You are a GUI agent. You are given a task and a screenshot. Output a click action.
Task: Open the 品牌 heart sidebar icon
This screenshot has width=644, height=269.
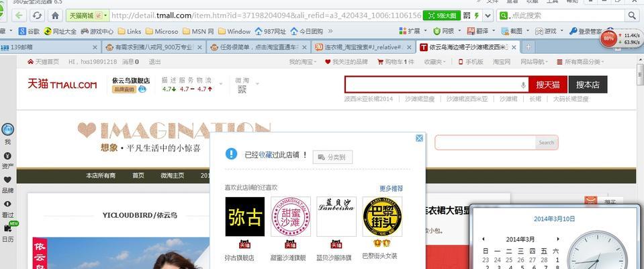tap(8, 180)
